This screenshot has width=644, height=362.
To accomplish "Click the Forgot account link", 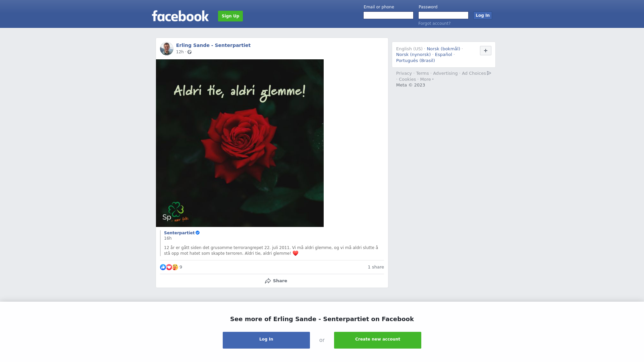I will tap(434, 23).
